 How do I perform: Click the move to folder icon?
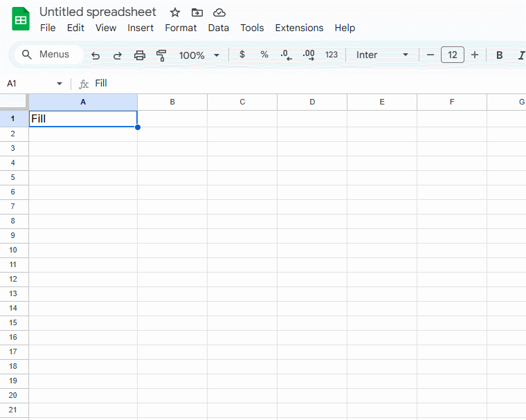[x=197, y=12]
